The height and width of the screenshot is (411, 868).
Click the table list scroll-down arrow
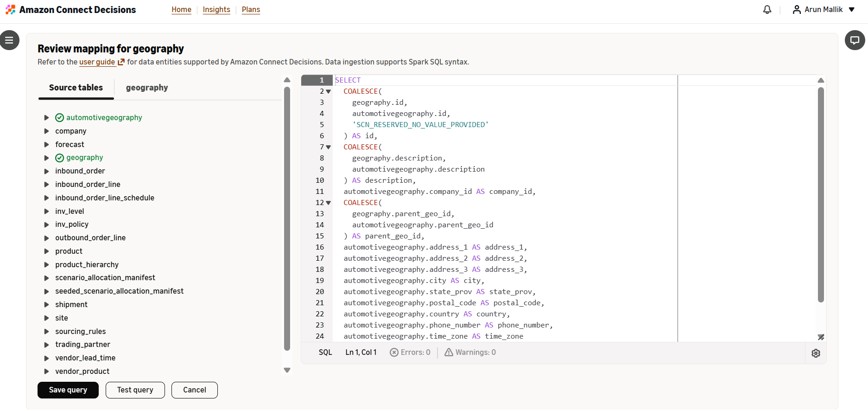287,370
